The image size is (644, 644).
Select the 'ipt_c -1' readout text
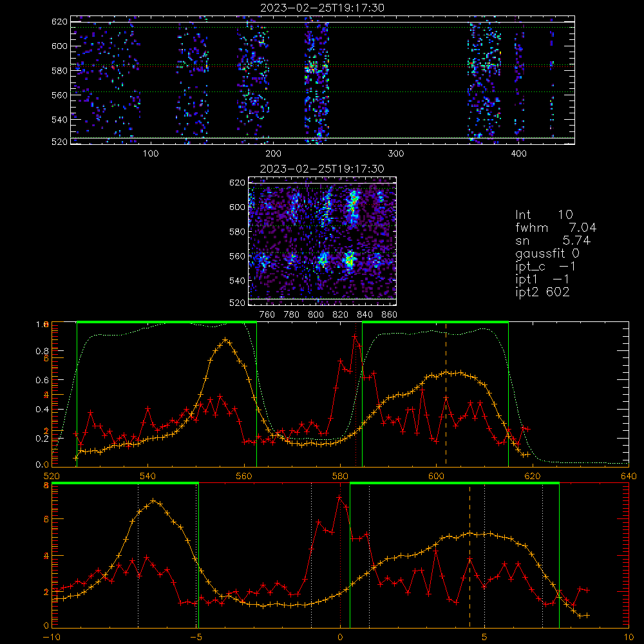tap(545, 267)
